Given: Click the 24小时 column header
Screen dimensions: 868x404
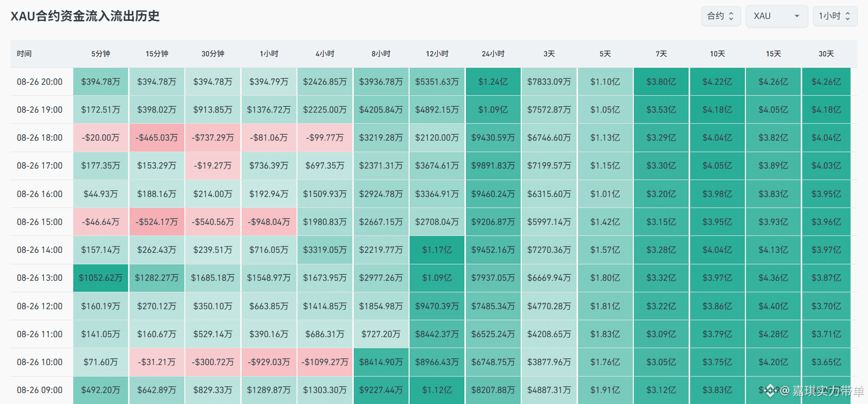Looking at the screenshot, I should [x=493, y=54].
